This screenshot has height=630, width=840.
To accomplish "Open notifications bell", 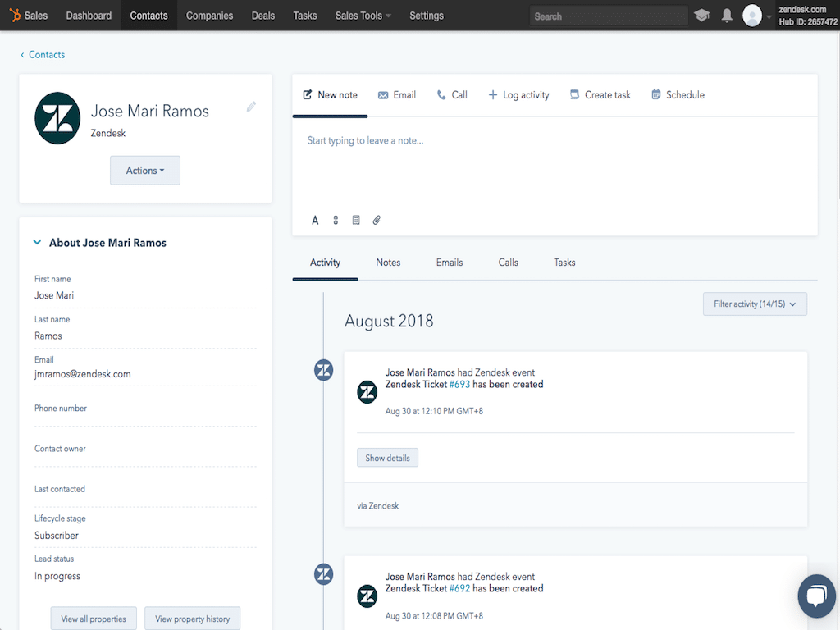I will [x=727, y=16].
